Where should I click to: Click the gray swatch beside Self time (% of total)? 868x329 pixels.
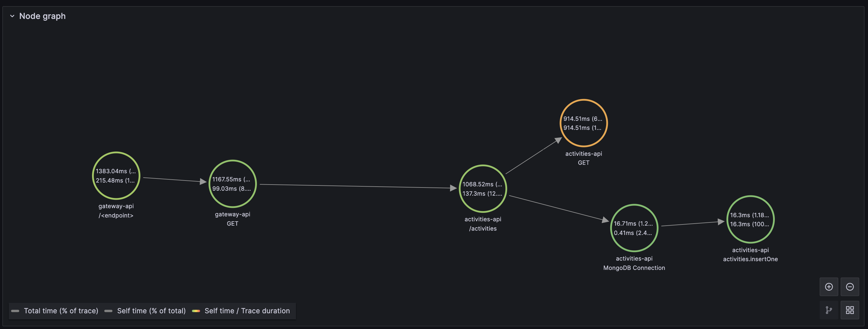click(108, 311)
